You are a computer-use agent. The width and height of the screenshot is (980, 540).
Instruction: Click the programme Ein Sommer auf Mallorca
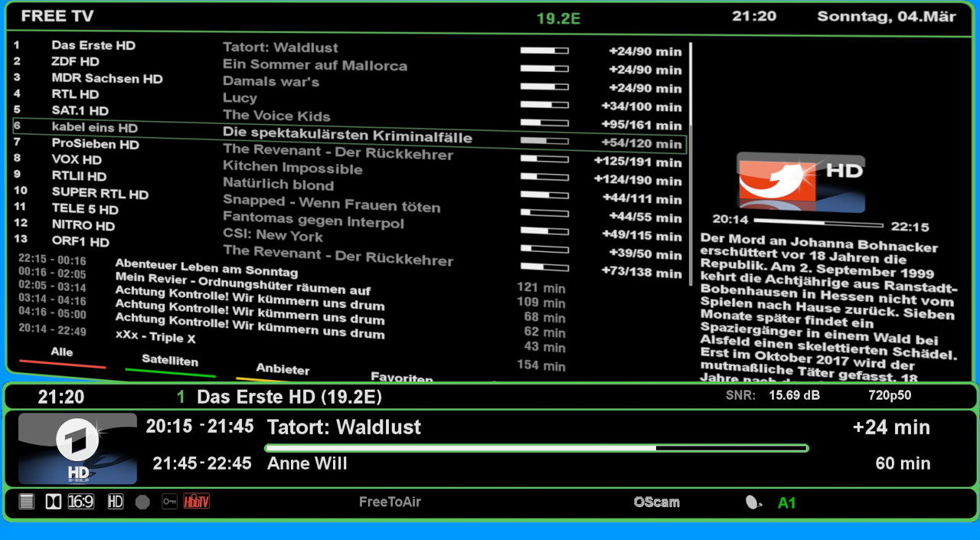(315, 65)
